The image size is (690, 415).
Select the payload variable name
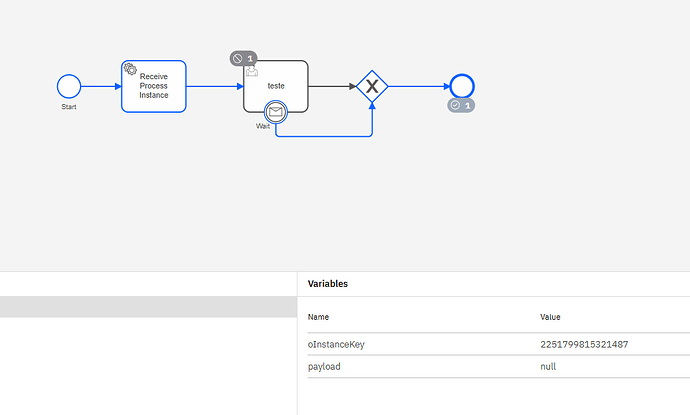click(x=324, y=367)
